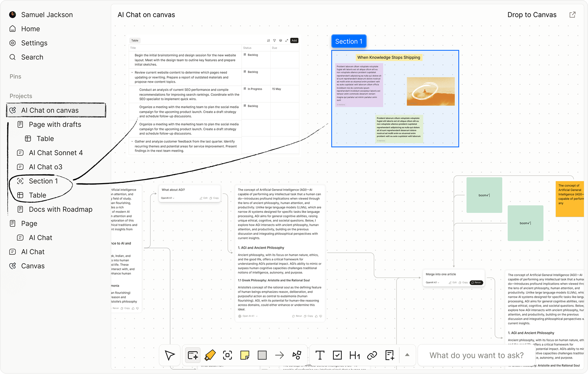Select the orange sticky note about AGI
The height and width of the screenshot is (374, 588).
tap(570, 199)
